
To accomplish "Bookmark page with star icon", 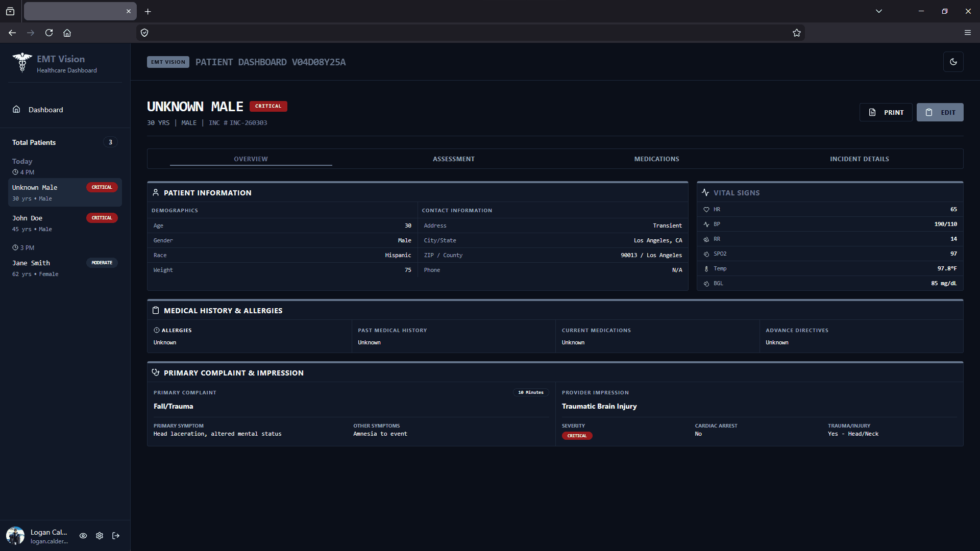I will click(796, 33).
